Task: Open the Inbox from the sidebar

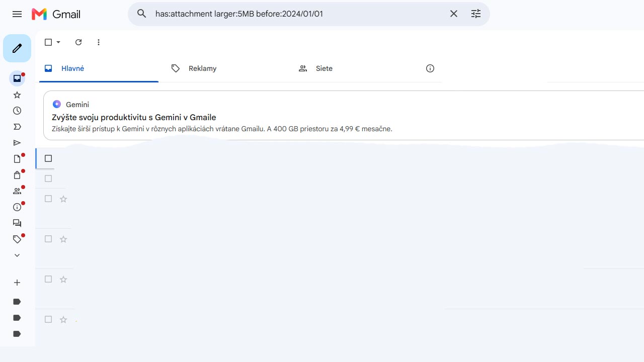Action: [17, 78]
